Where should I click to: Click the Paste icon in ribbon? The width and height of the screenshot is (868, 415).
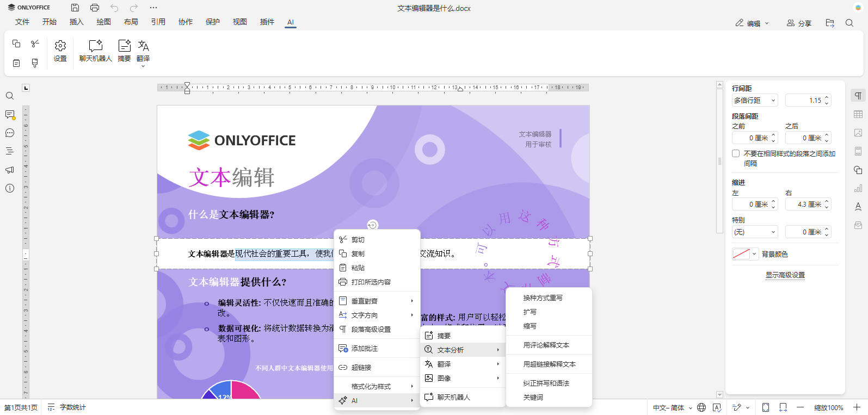click(x=16, y=63)
